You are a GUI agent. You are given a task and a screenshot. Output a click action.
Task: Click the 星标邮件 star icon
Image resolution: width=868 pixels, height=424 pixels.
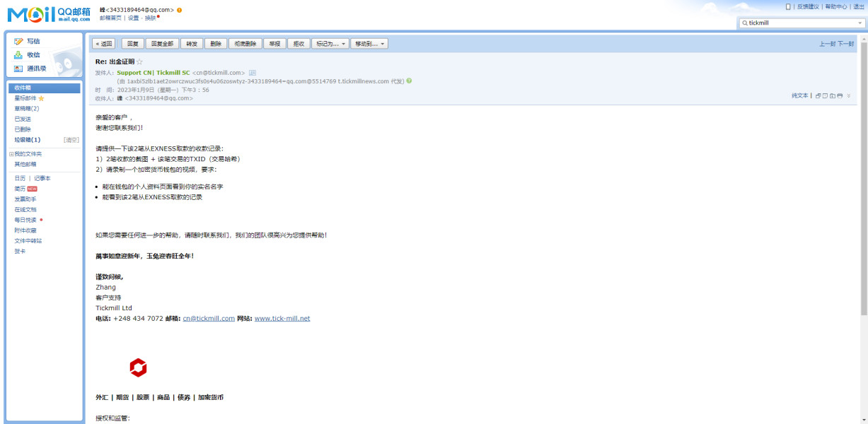click(x=41, y=98)
